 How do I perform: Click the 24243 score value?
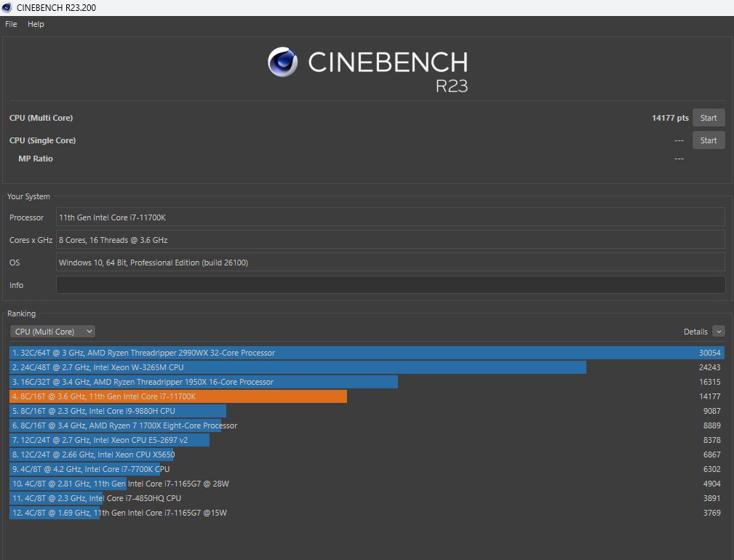(710, 367)
